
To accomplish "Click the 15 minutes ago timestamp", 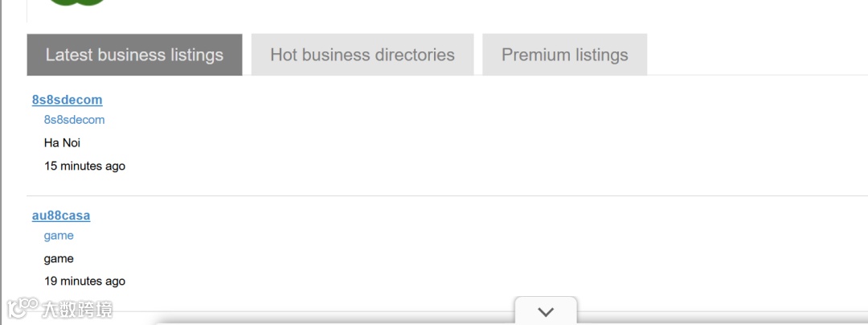I will pos(84,167).
